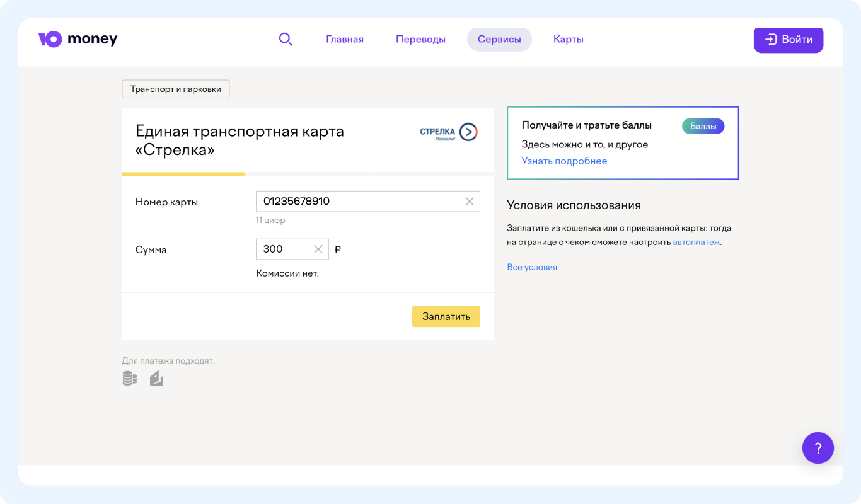Open the Карты menu item
The width and height of the screenshot is (861, 504).
[x=568, y=39]
